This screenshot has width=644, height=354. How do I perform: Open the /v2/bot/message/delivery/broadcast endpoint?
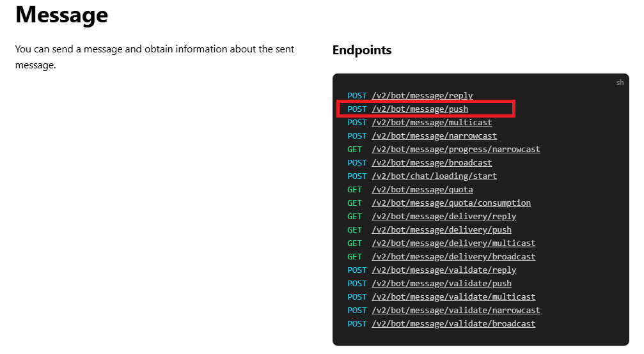pyautogui.click(x=453, y=257)
